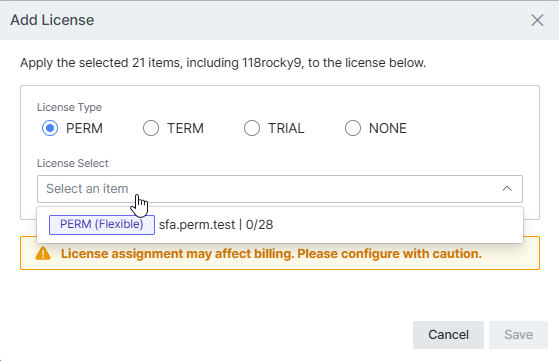Select the PERM radio button
The image size is (559, 361).
coord(50,128)
